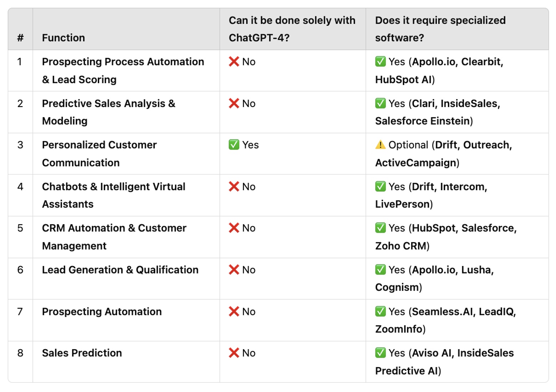Viewport: 556px width, 392px height.
Task: Click the Predictive Sales Analysis & Modeling cell
Action: 108,112
